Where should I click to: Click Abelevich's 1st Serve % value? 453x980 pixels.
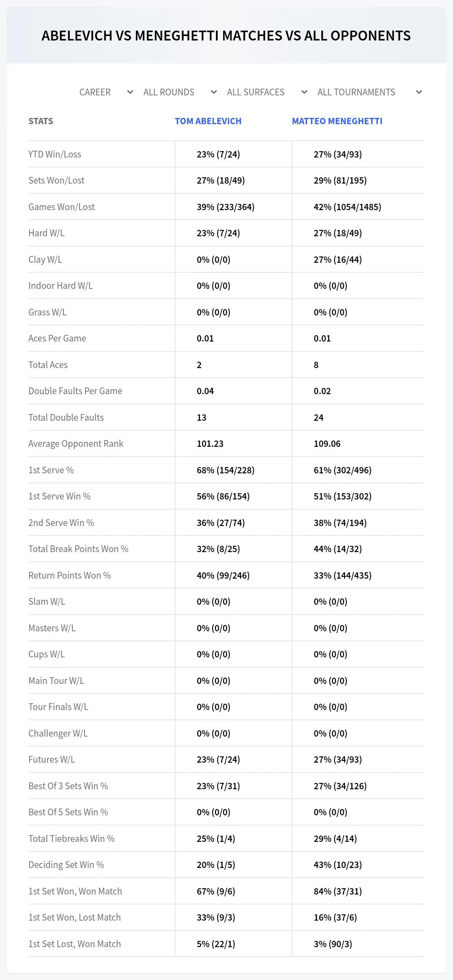click(225, 470)
